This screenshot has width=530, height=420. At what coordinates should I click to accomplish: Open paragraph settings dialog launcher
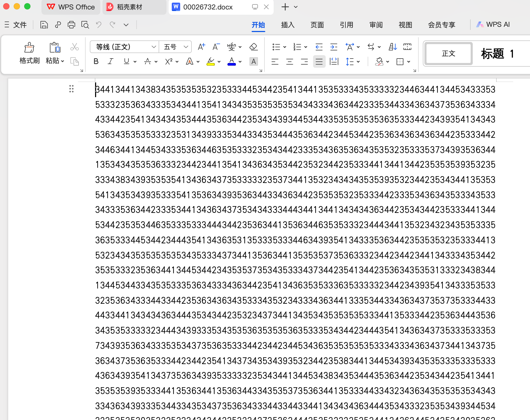pos(415,70)
